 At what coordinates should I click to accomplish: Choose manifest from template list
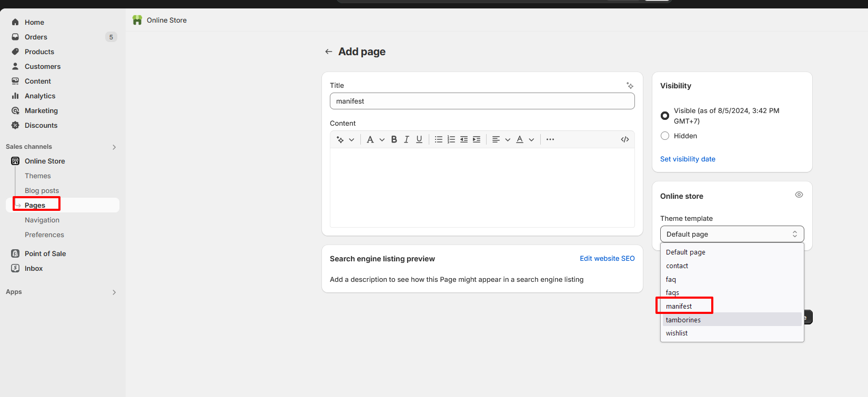(x=679, y=306)
